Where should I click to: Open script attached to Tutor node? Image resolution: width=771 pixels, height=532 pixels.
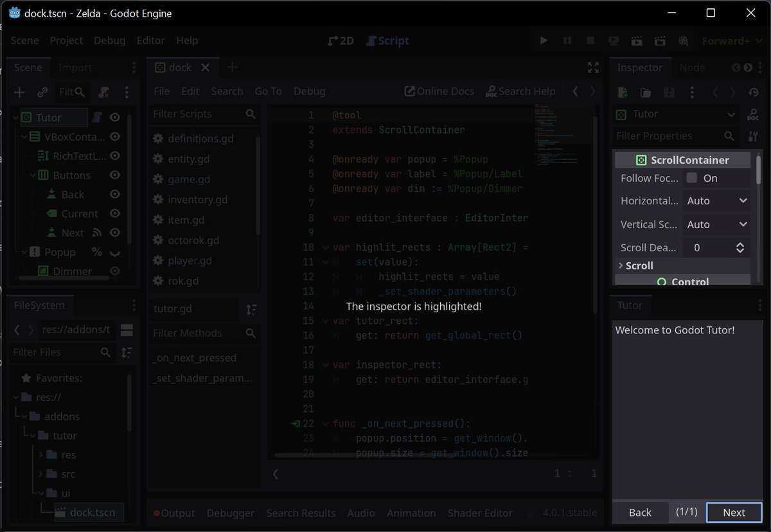(98, 118)
